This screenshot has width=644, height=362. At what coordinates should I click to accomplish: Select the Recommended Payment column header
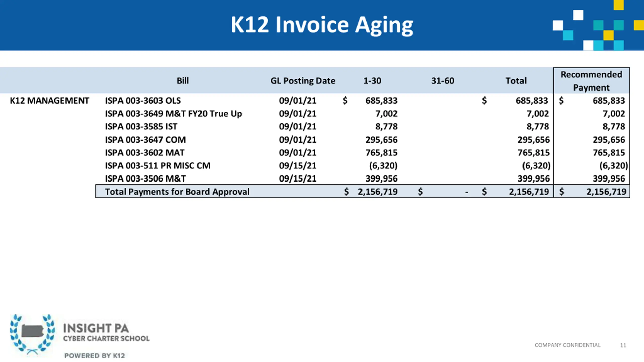(x=591, y=81)
